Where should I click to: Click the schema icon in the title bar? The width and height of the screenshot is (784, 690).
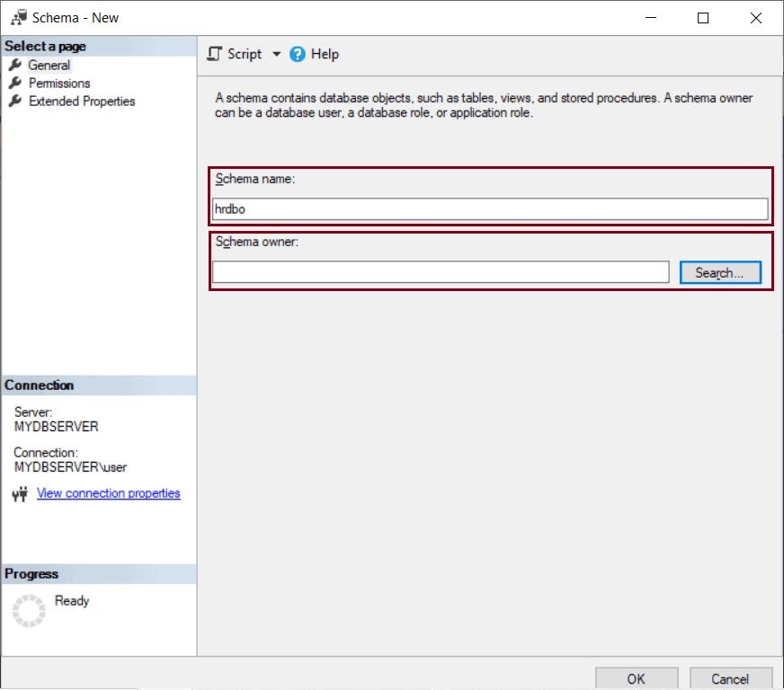pyautogui.click(x=20, y=17)
